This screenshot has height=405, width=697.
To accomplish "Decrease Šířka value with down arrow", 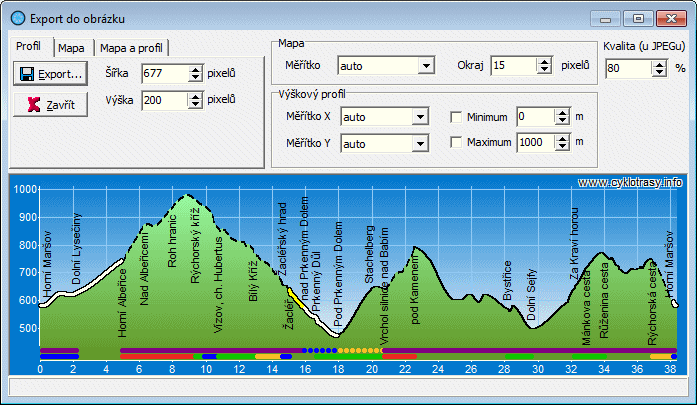I will 196,78.
